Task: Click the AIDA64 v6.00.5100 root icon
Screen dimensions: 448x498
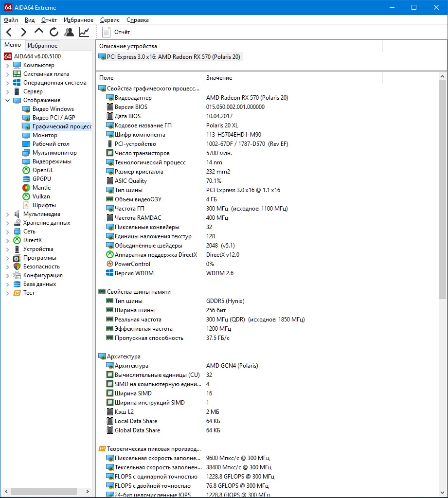Action: click(8, 56)
